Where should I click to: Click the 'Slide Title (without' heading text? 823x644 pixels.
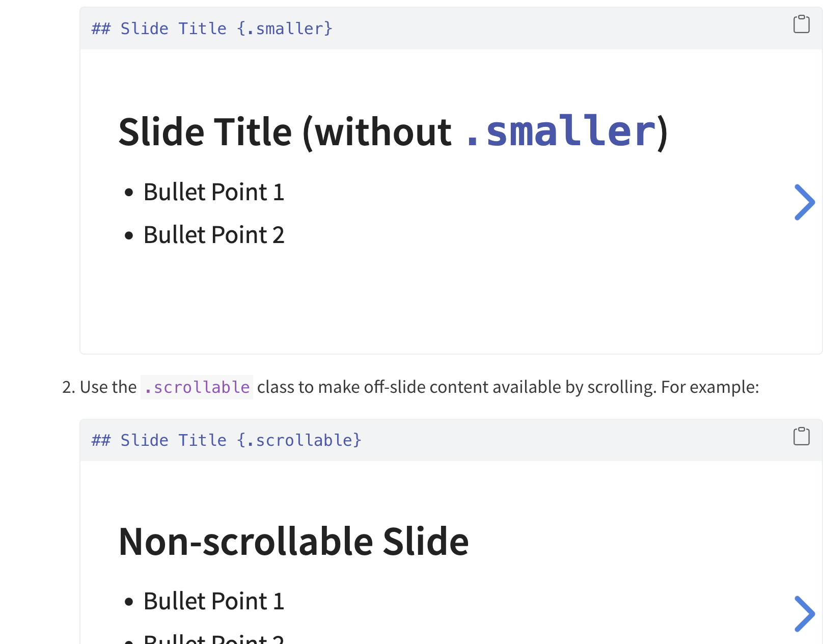click(x=284, y=132)
